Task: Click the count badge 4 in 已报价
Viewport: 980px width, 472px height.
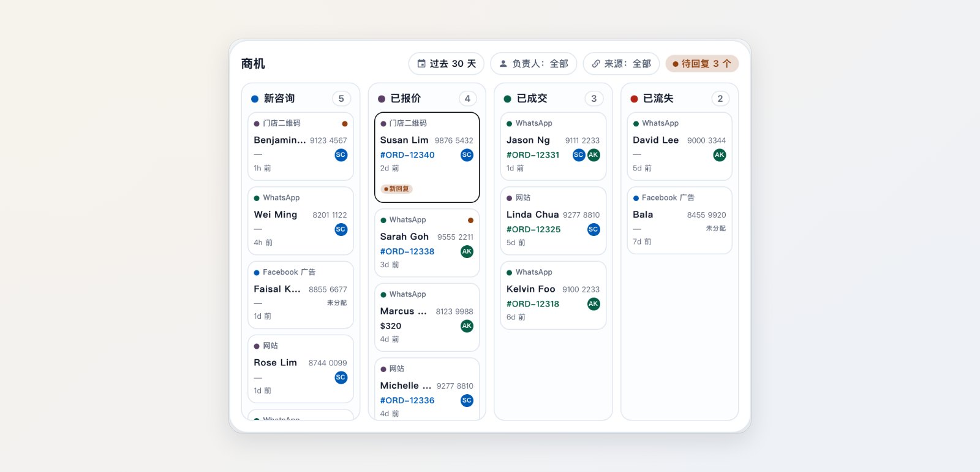Action: tap(467, 99)
